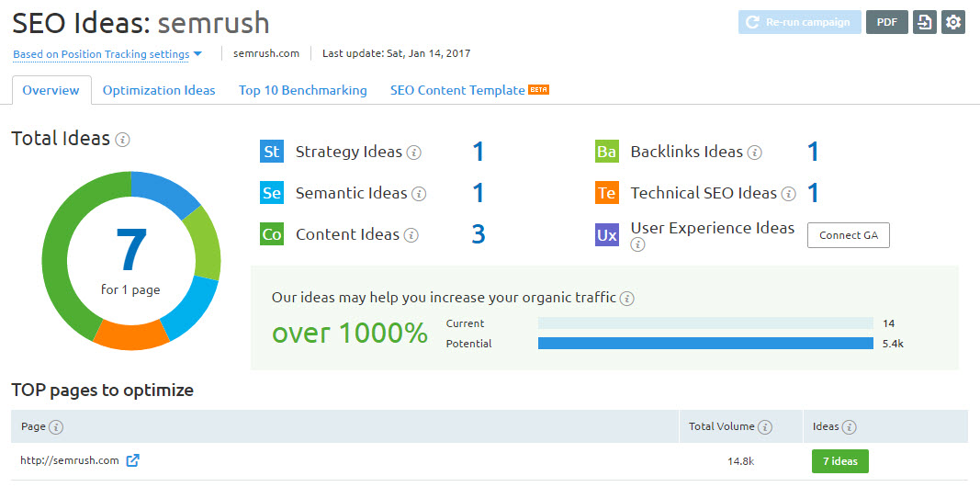
Task: Click the Strategy Ideas count 1
Action: tap(479, 152)
